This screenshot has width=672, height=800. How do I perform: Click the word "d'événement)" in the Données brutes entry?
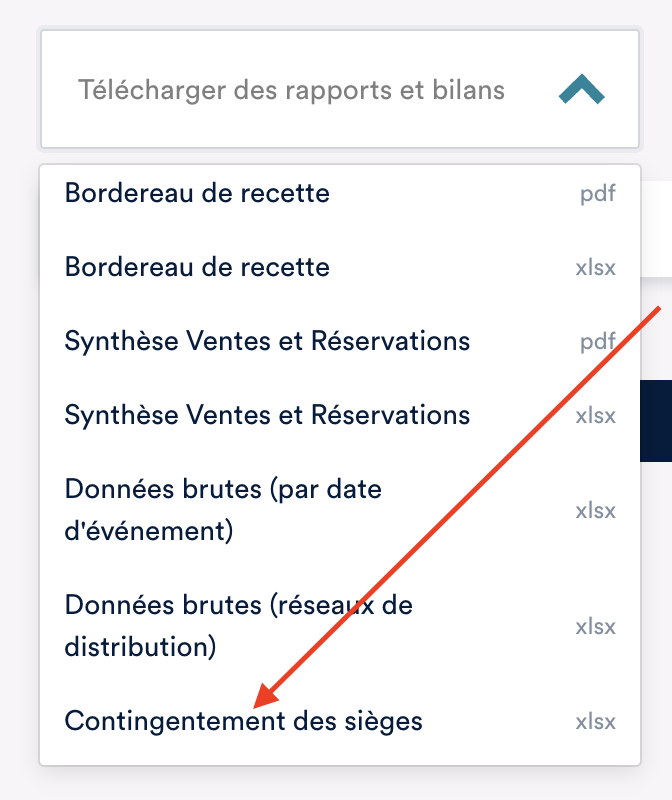149,530
